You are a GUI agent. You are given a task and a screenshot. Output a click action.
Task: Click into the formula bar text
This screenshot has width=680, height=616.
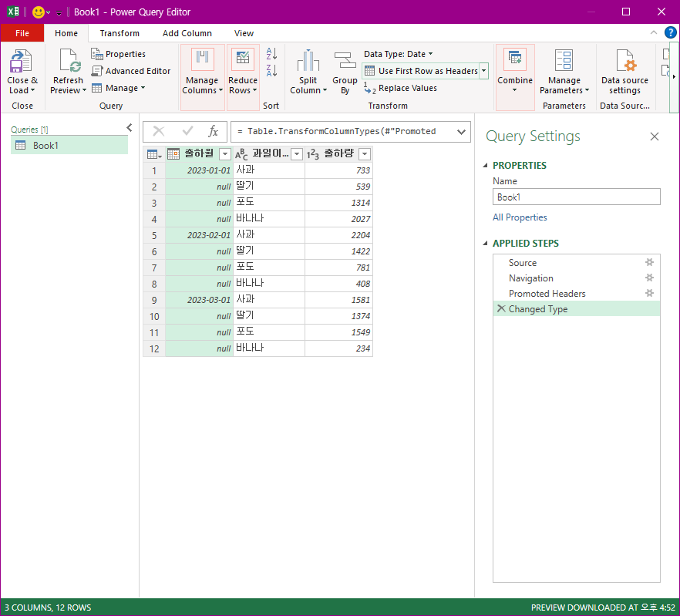(342, 131)
